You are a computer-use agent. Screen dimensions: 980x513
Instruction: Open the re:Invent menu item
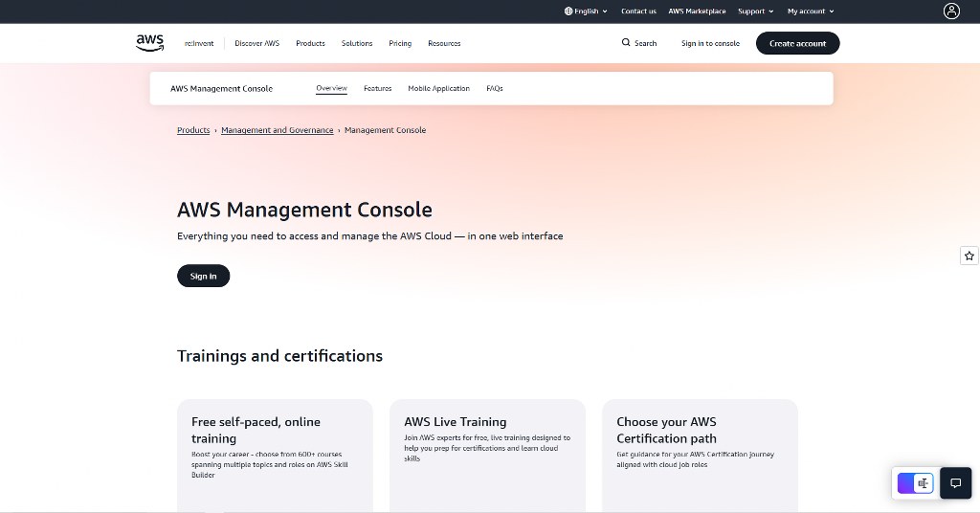(x=199, y=43)
